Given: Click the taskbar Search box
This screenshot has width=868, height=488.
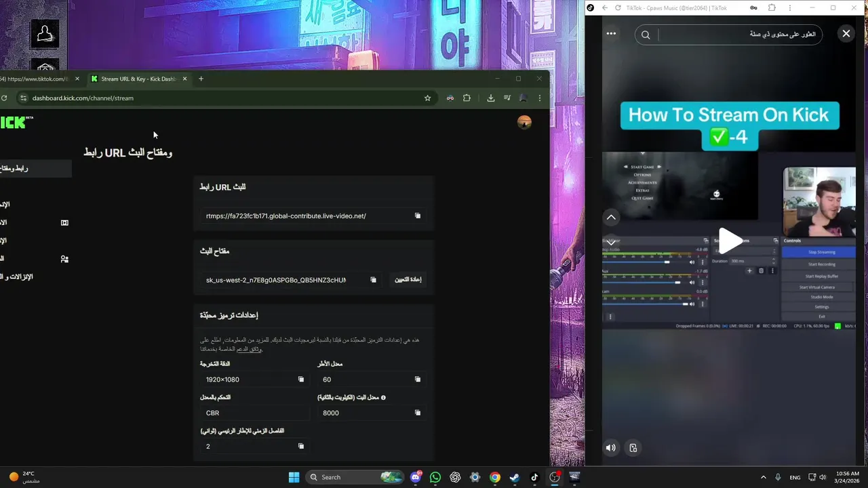Looking at the screenshot, I should (356, 477).
